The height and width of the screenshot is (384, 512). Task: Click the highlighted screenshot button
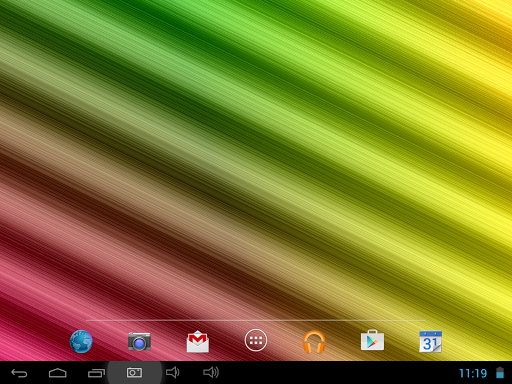pyautogui.click(x=134, y=373)
